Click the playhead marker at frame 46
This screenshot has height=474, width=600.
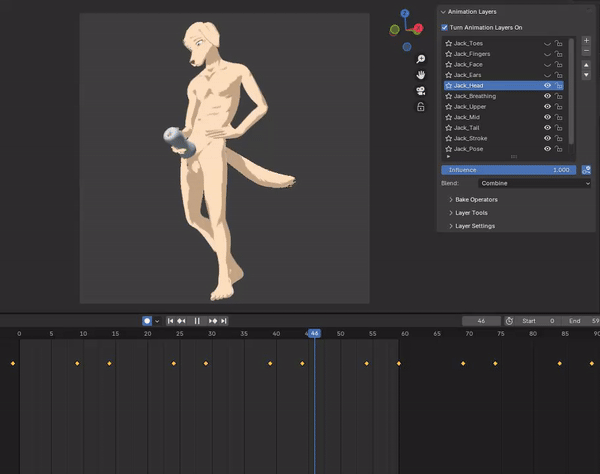point(314,333)
